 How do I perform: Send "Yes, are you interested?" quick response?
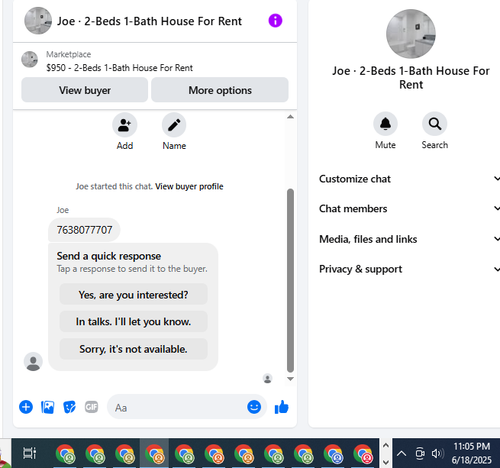(x=133, y=295)
